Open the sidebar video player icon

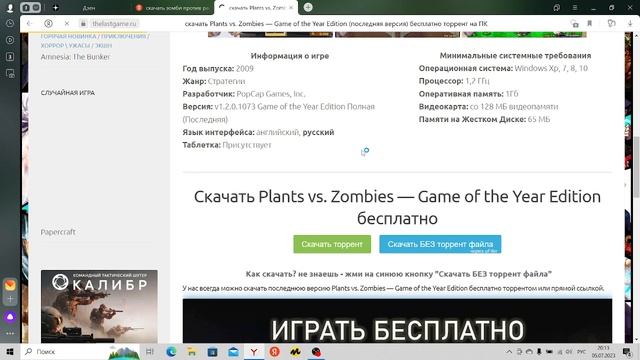[10, 40]
